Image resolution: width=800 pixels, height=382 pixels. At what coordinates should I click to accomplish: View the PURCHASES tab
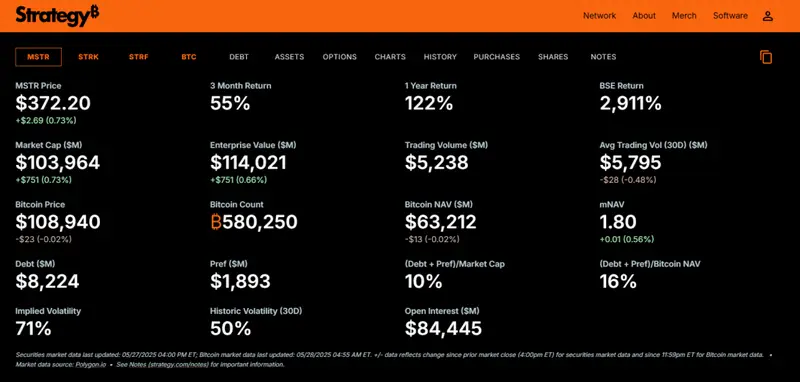pos(496,57)
